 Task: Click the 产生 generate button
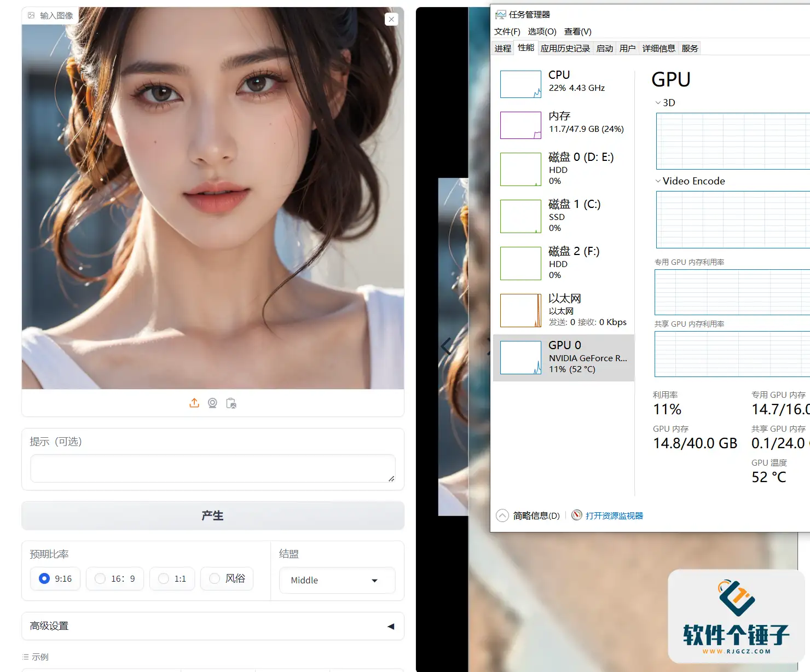[213, 515]
